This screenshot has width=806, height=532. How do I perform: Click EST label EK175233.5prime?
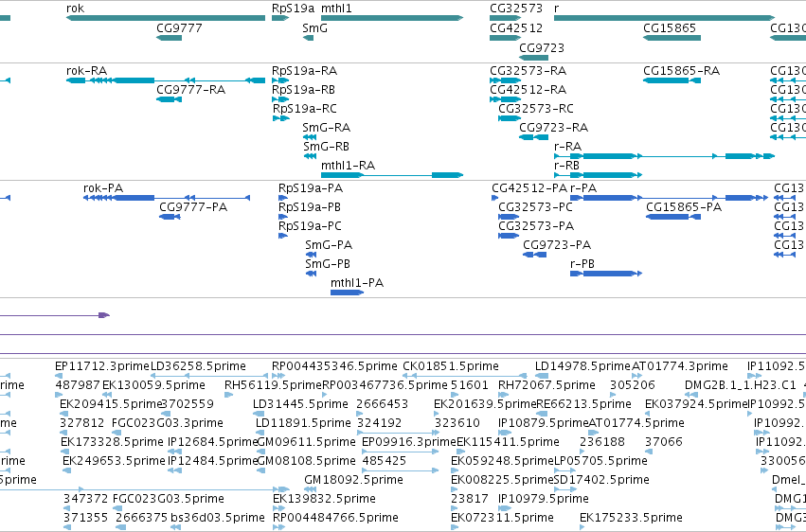click(x=631, y=518)
